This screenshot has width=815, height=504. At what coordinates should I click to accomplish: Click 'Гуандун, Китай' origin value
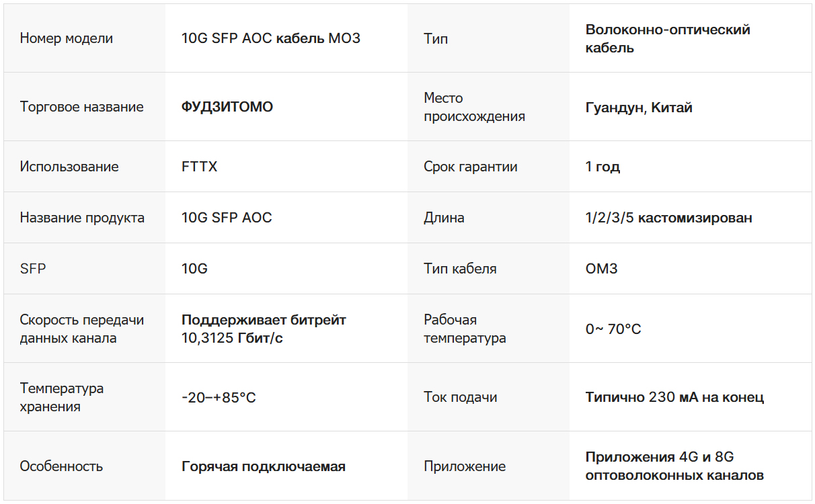639,108
